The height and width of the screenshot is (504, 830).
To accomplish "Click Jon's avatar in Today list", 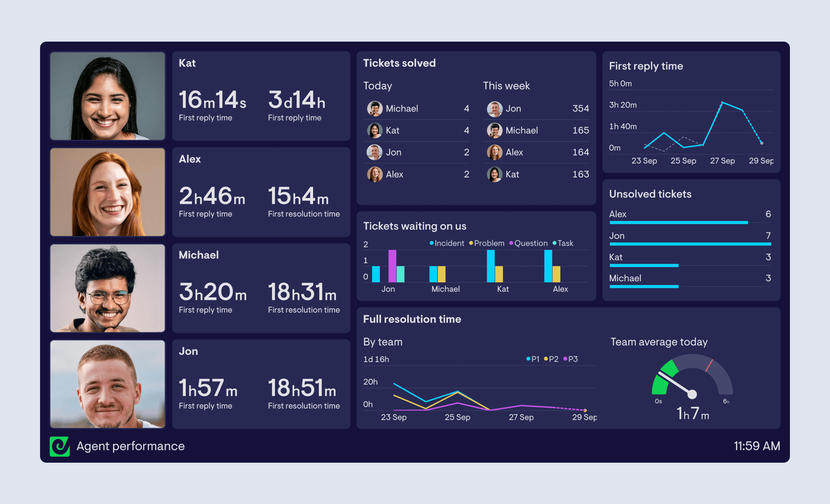I will (x=374, y=152).
